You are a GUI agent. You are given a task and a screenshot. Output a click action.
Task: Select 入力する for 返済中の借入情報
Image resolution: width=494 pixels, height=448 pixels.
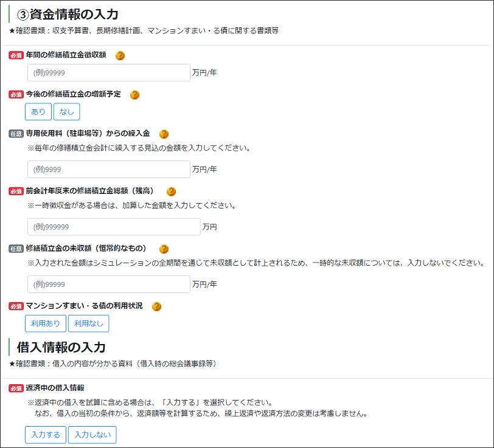point(46,435)
